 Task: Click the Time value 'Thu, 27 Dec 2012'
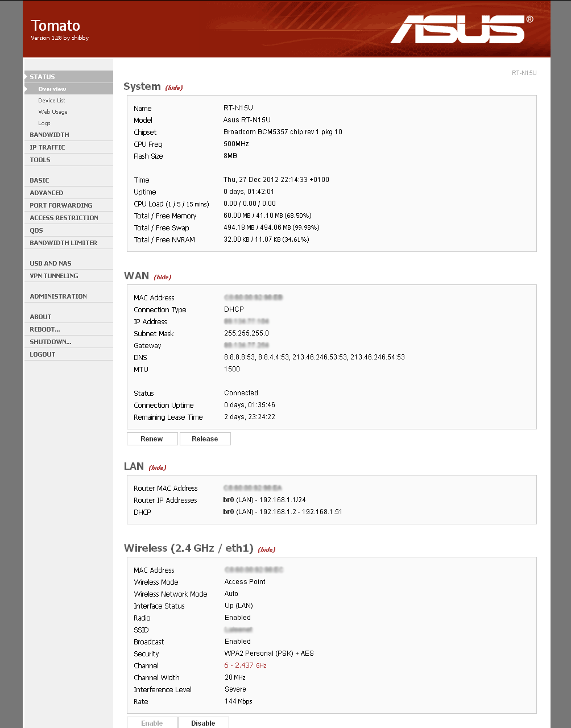pos(276,180)
